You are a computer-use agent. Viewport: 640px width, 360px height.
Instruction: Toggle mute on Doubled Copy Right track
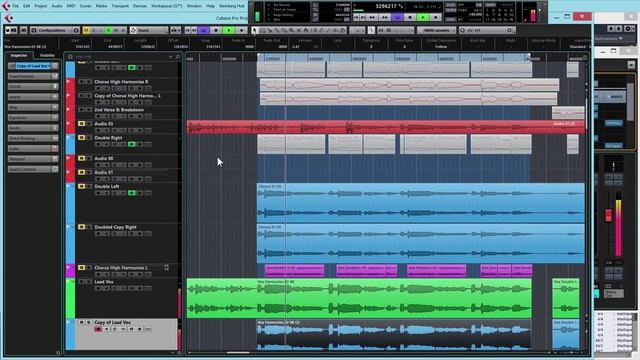pyautogui.click(x=81, y=227)
